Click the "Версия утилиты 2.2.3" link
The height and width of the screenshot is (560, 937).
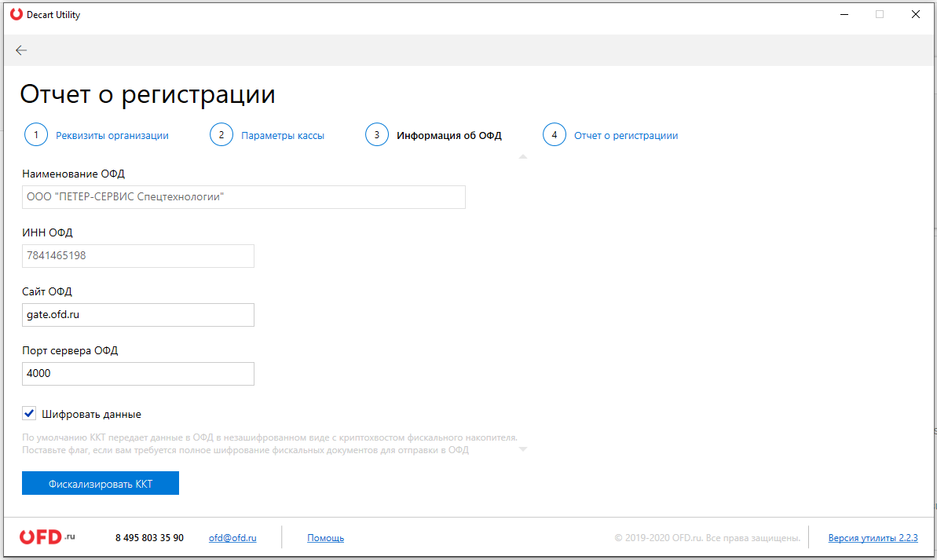[873, 538]
